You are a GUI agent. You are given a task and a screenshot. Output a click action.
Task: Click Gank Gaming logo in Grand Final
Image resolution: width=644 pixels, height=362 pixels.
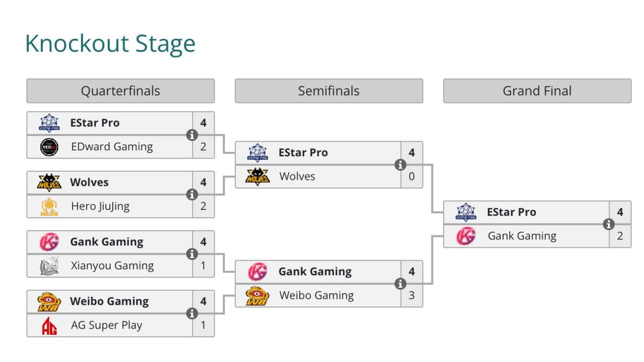pos(466,236)
